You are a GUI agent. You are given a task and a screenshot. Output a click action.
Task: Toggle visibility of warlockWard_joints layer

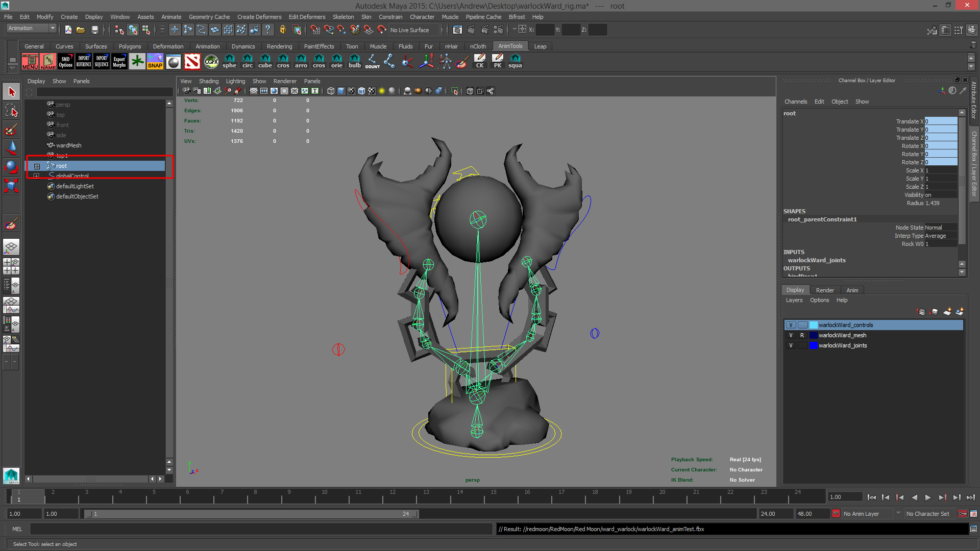791,345
